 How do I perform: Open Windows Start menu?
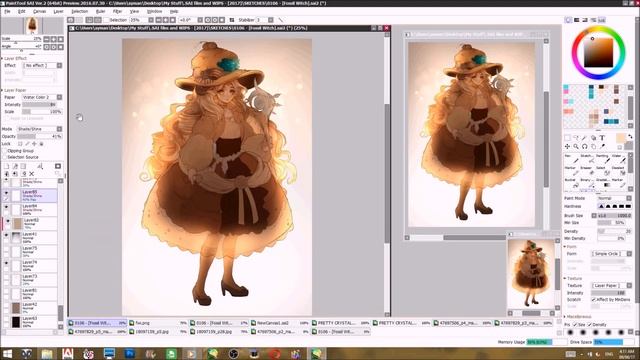7,353
